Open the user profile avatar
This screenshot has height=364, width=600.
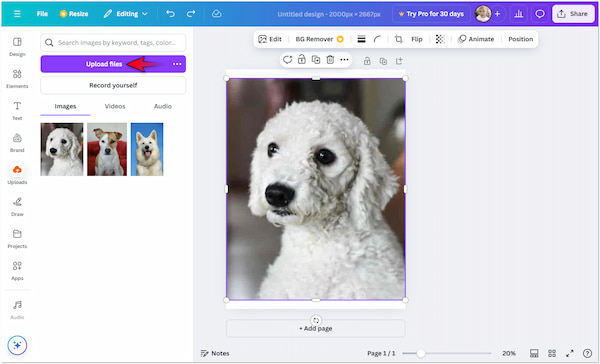(x=483, y=14)
